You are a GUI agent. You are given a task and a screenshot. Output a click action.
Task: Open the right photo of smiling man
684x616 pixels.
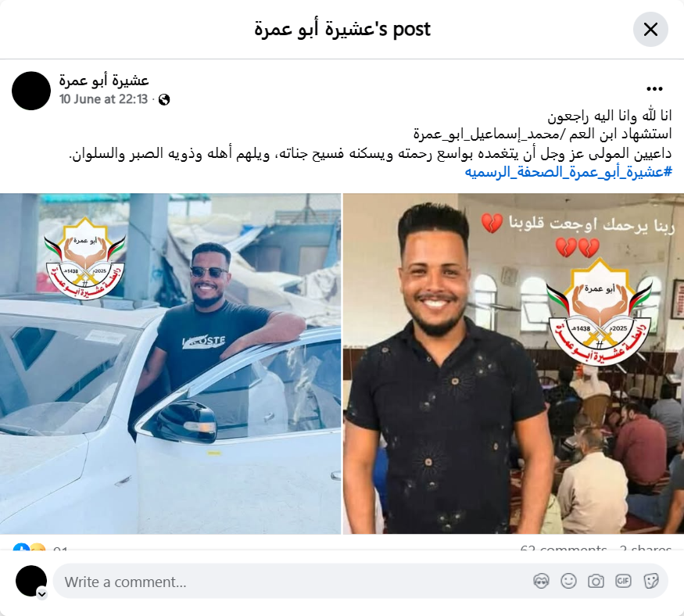[514, 364]
